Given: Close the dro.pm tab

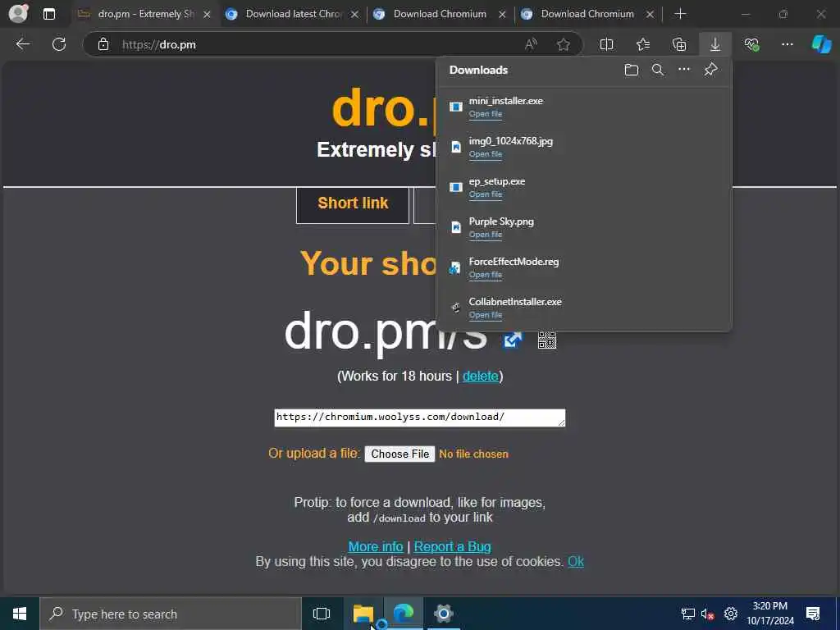Looking at the screenshot, I should [x=207, y=15].
